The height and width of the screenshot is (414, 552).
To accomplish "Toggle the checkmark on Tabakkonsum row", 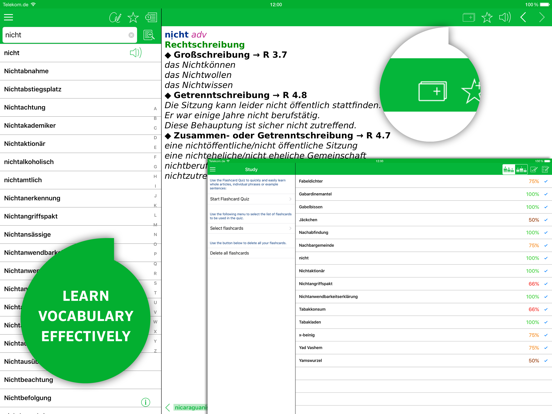I will tap(546, 309).
